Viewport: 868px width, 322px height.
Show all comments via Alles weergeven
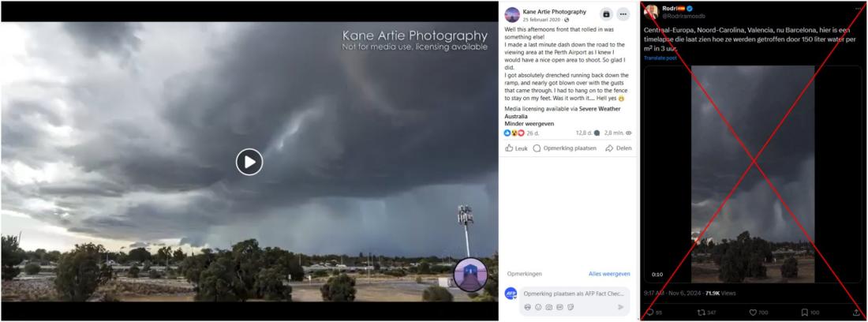click(x=609, y=274)
